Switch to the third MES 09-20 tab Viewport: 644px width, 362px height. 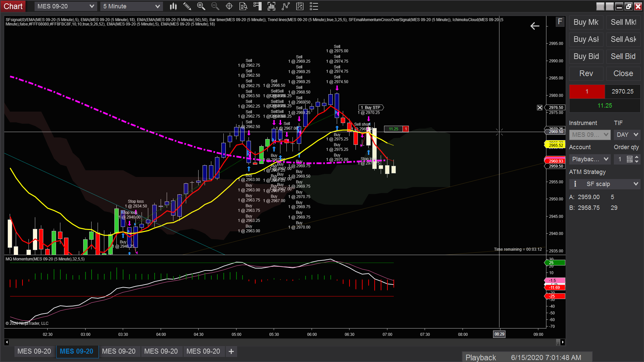[118, 351]
